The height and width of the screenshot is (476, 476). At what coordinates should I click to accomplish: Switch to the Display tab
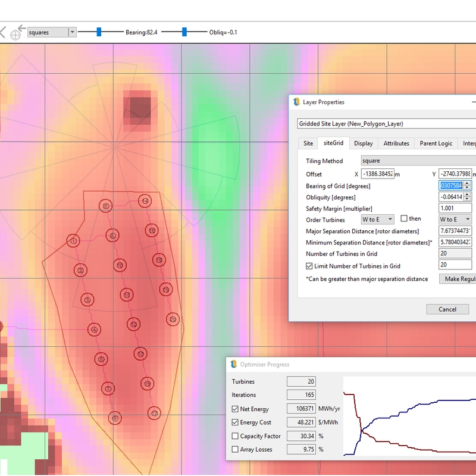(363, 143)
